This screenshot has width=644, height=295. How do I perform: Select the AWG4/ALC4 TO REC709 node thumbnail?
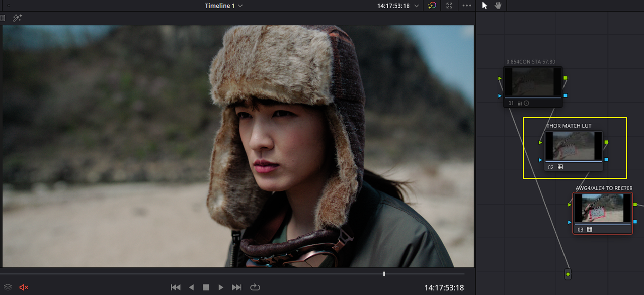[602, 208]
